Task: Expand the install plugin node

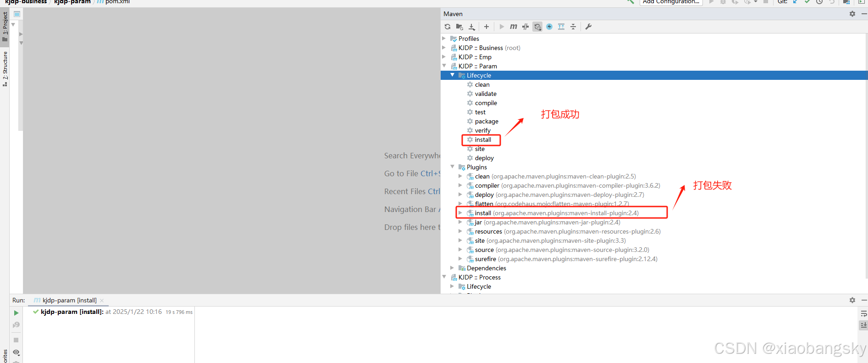Action: point(460,213)
